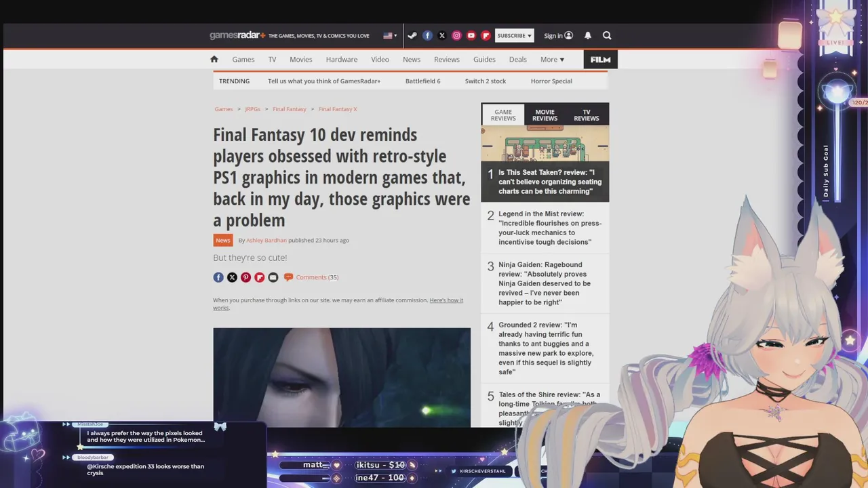Open the Horror Special trending link
Screen dimensions: 868x488
point(551,81)
